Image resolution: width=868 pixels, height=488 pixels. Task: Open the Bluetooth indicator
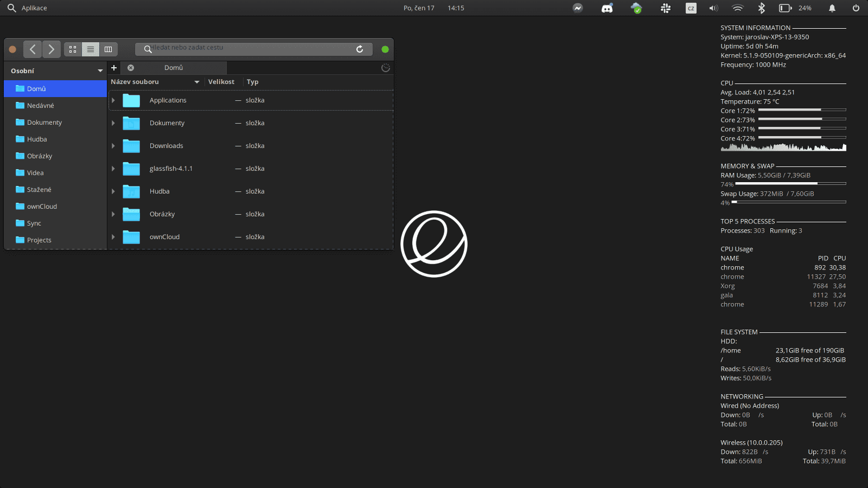762,8
